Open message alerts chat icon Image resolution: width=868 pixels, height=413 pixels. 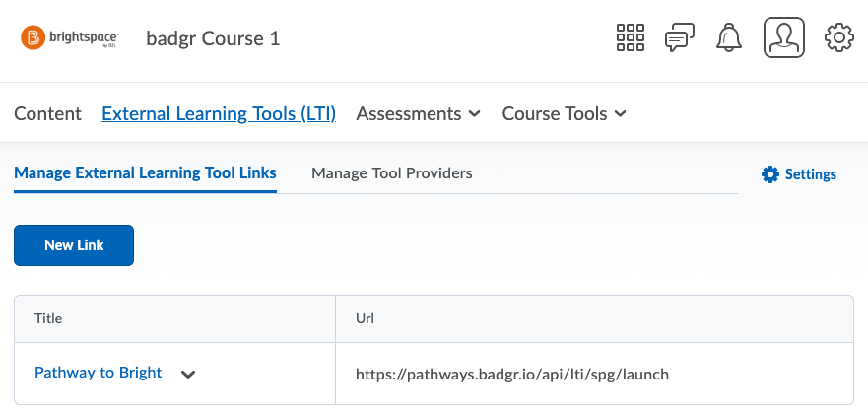[x=680, y=38]
